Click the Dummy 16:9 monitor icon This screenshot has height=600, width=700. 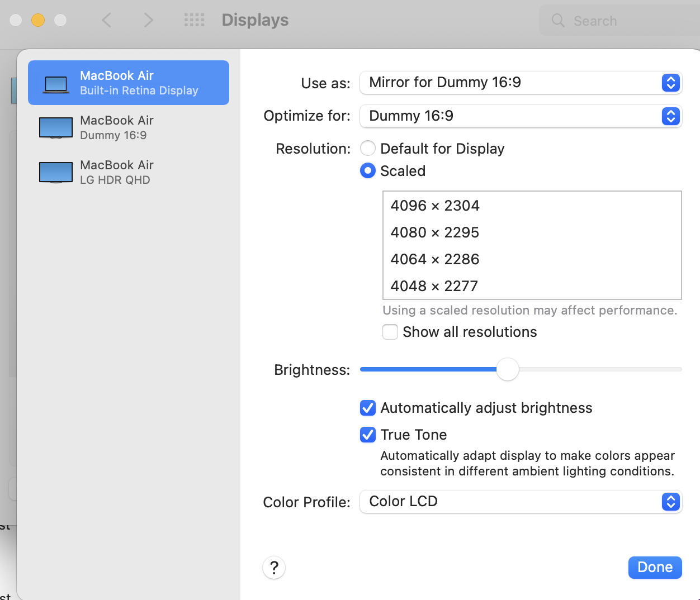56,128
